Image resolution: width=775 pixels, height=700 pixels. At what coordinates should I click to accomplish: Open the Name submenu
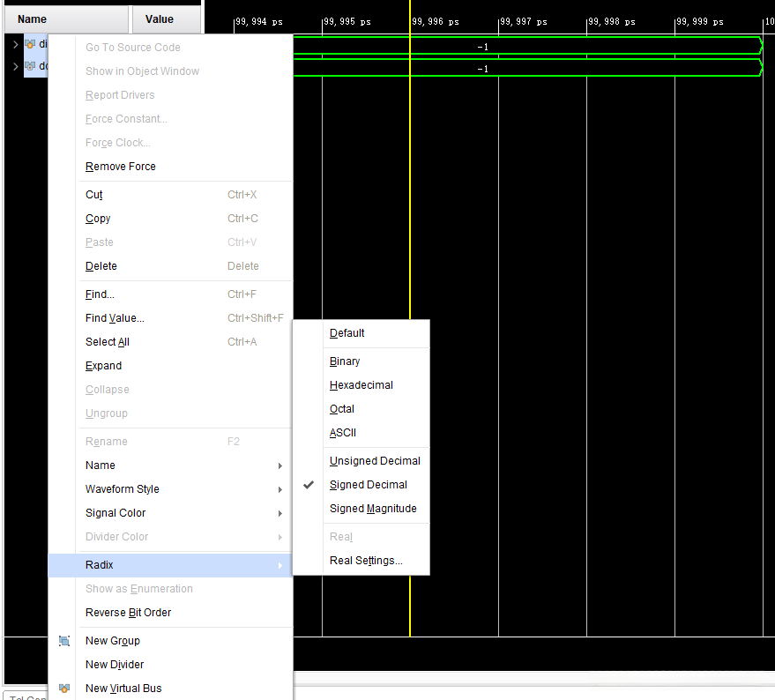pos(170,465)
